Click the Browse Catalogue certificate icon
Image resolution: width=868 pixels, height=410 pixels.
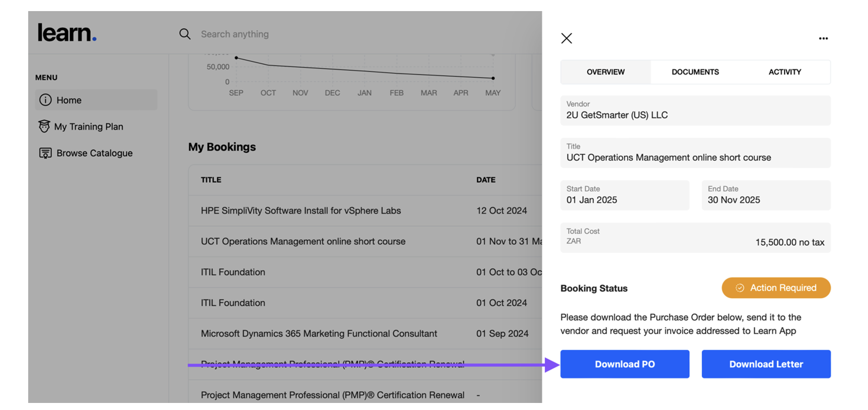click(45, 153)
